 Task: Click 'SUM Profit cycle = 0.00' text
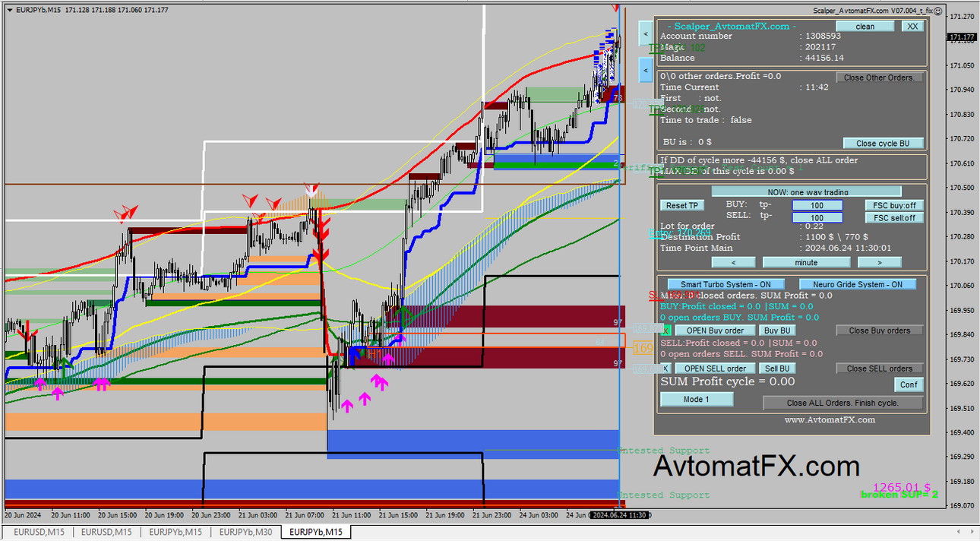click(x=728, y=381)
